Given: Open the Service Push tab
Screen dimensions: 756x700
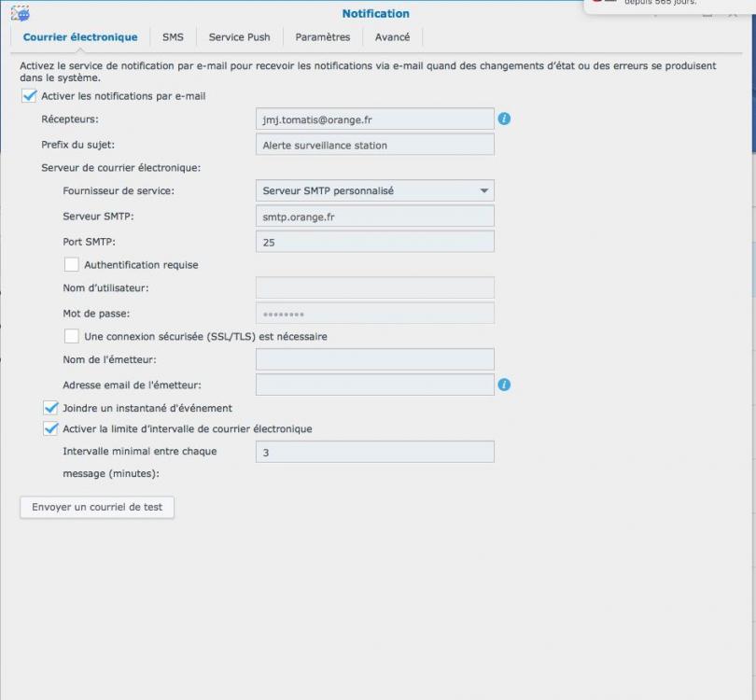Looking at the screenshot, I should click(x=239, y=37).
